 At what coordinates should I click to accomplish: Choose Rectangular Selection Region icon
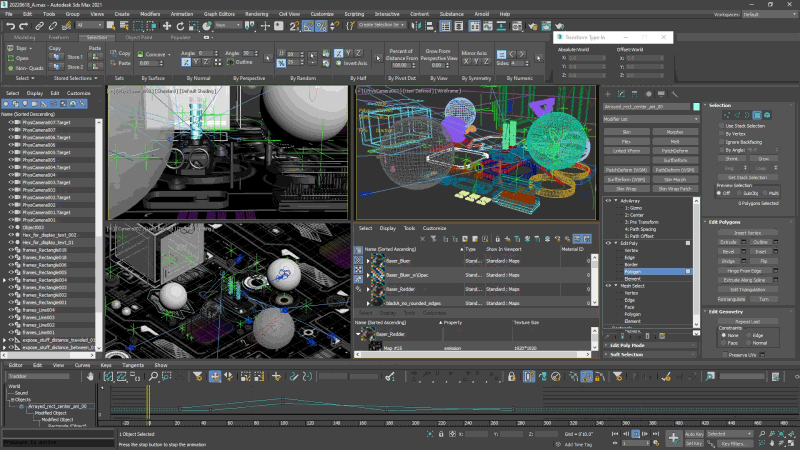click(x=138, y=26)
